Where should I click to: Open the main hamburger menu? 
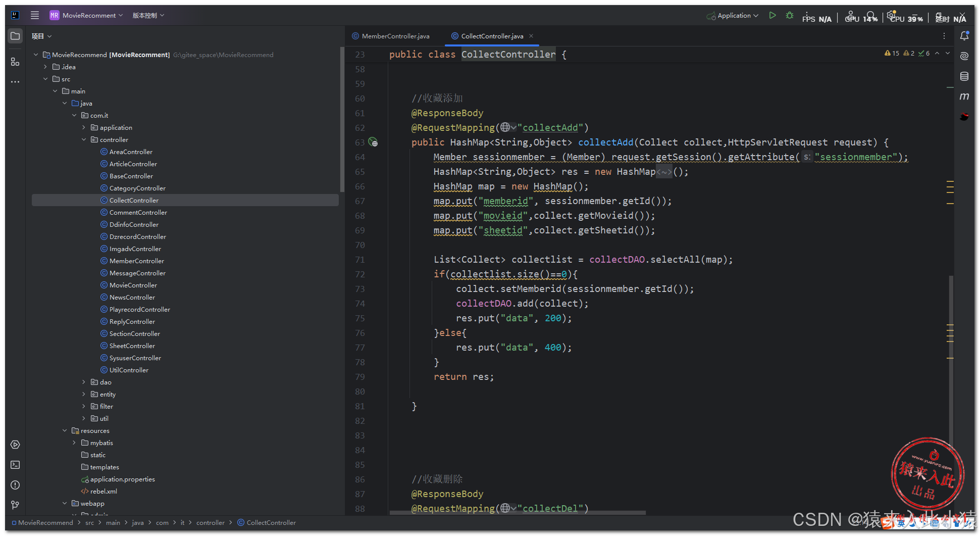tap(35, 15)
